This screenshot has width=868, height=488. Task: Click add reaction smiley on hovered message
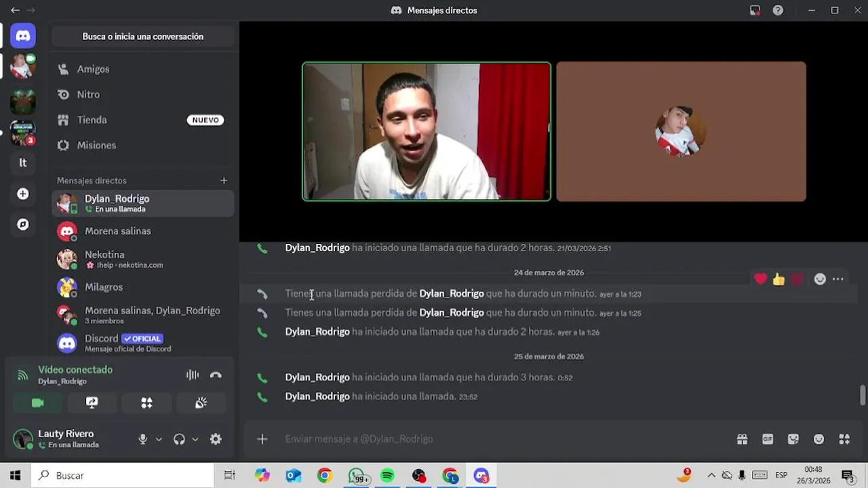tap(820, 279)
